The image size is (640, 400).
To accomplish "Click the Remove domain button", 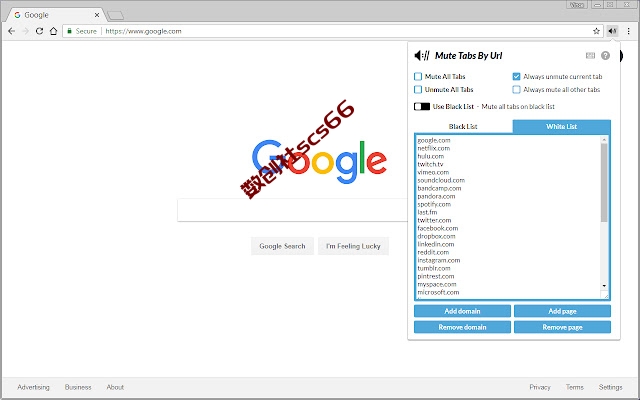I will (x=462, y=327).
